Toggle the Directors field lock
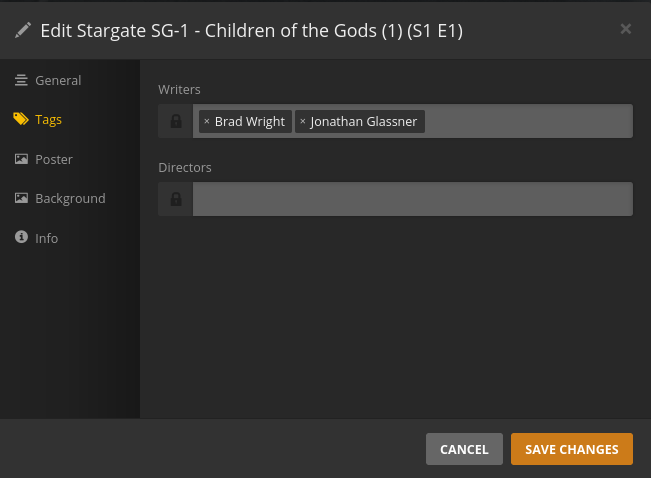The width and height of the screenshot is (651, 478). [176, 199]
